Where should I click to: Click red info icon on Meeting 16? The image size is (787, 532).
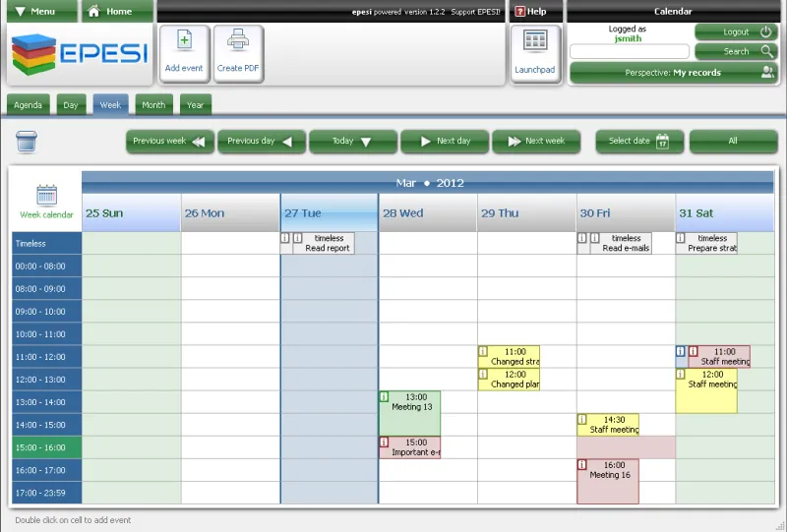click(581, 465)
